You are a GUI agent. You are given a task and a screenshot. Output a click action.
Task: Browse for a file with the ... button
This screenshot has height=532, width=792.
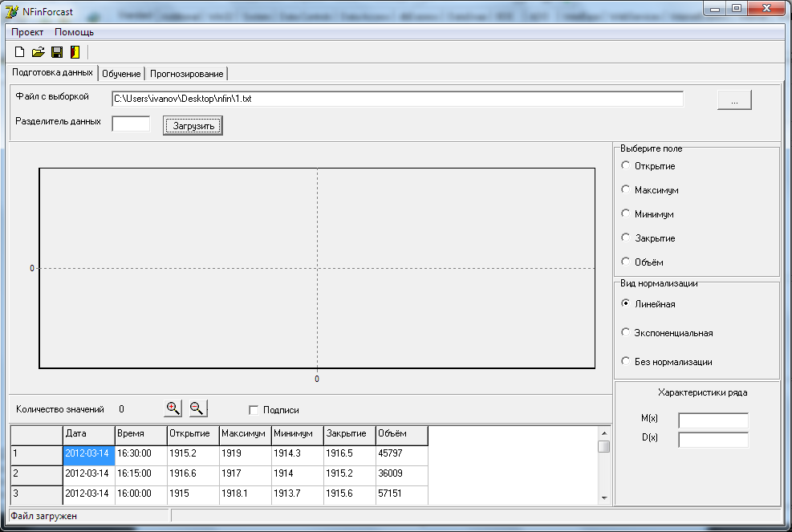pos(734,99)
